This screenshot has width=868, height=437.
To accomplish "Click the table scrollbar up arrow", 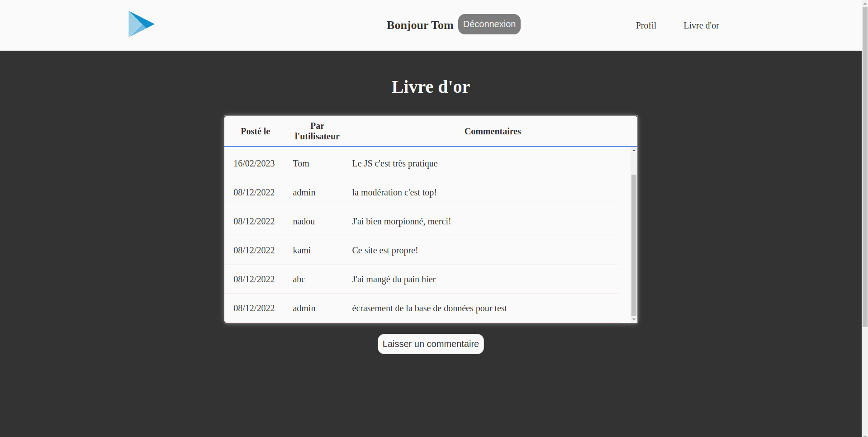I will pos(634,150).
